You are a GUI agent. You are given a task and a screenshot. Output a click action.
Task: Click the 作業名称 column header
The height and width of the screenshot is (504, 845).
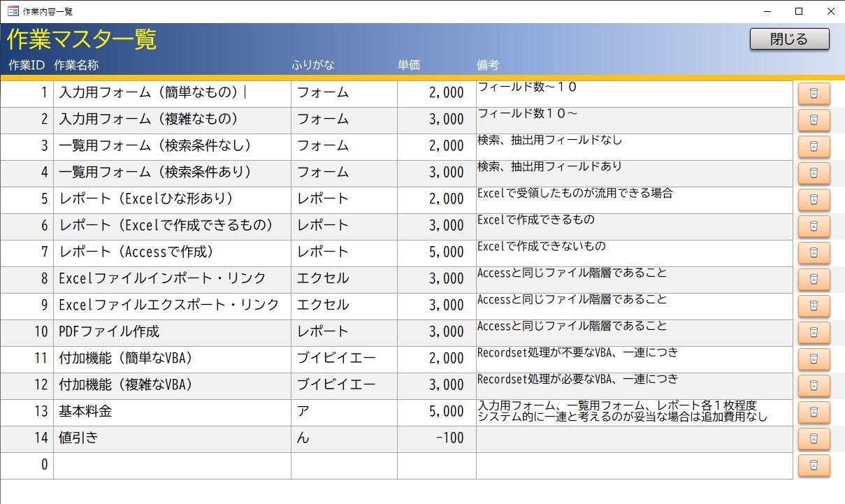point(76,65)
